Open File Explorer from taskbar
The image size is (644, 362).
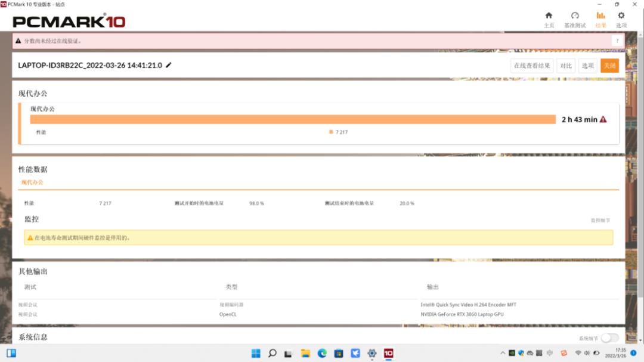[x=305, y=354]
